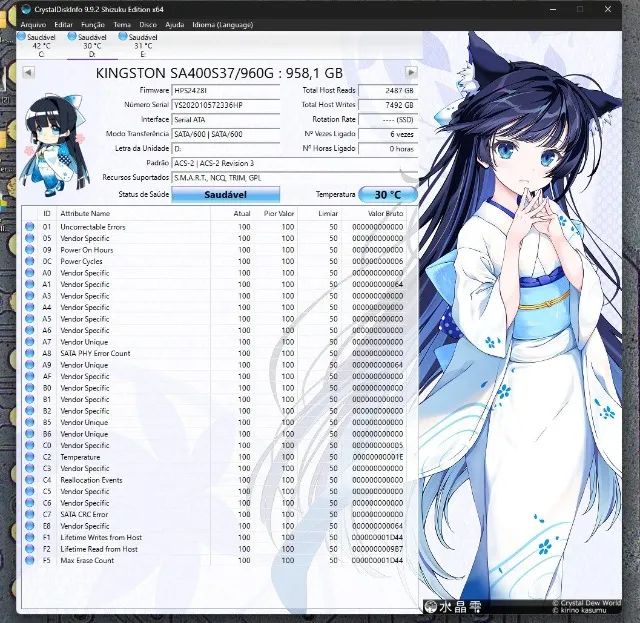Click the Rotation Rate value field
The width and height of the screenshot is (640, 623).
tap(388, 120)
